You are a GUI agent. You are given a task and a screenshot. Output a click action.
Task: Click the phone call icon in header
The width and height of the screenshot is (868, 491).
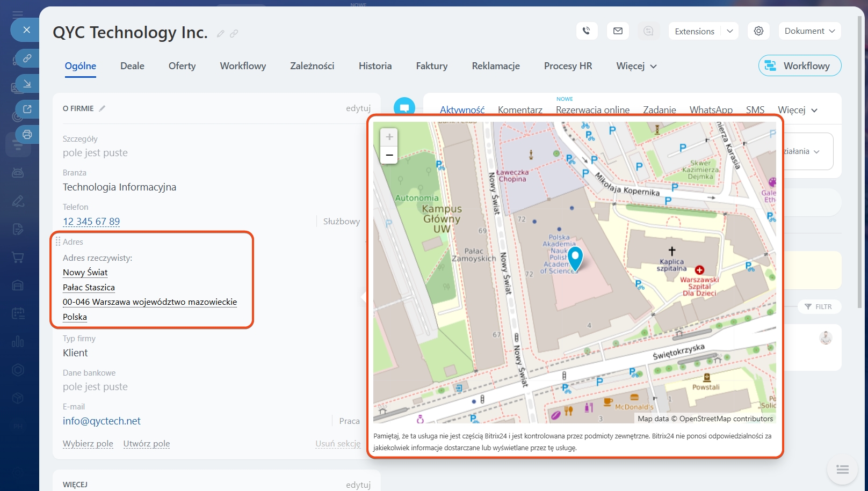(587, 31)
